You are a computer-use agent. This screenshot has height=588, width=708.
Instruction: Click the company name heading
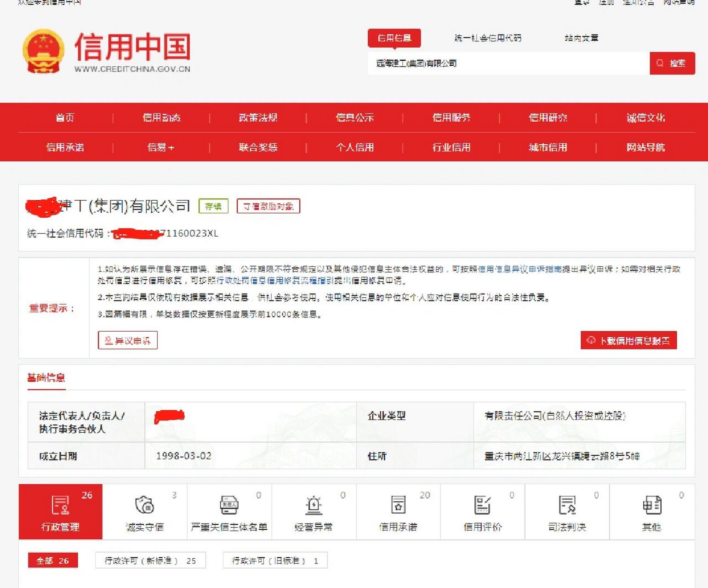(108, 206)
